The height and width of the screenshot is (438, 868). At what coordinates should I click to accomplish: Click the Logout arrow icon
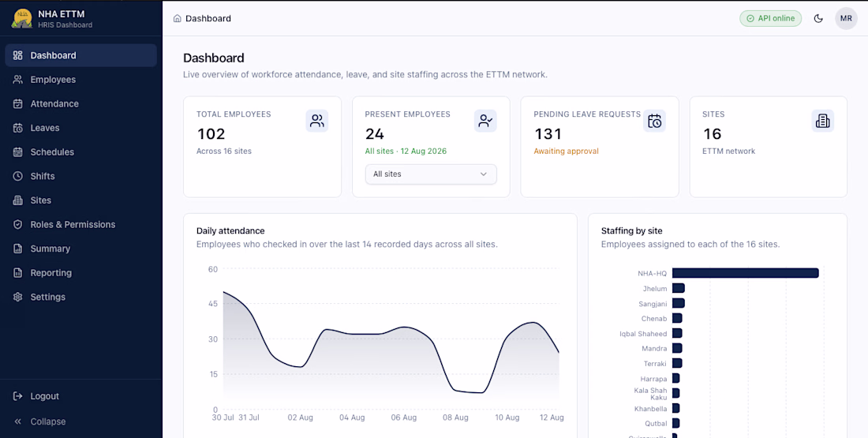pos(17,396)
